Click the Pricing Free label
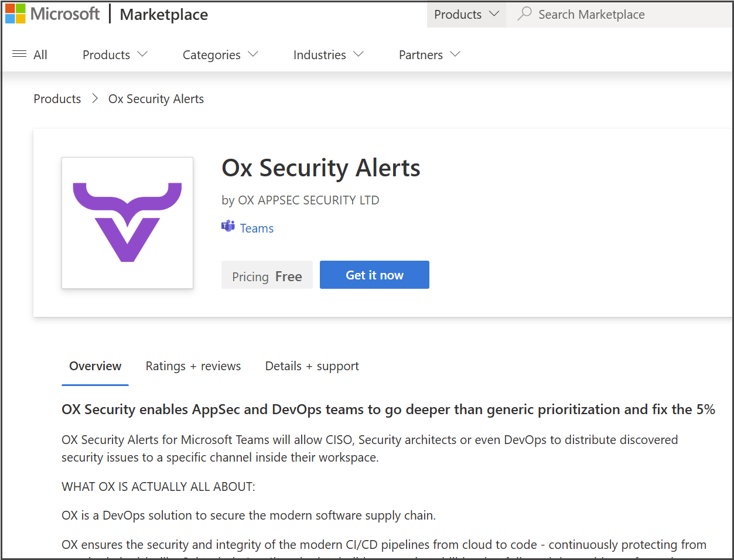 coord(267,276)
